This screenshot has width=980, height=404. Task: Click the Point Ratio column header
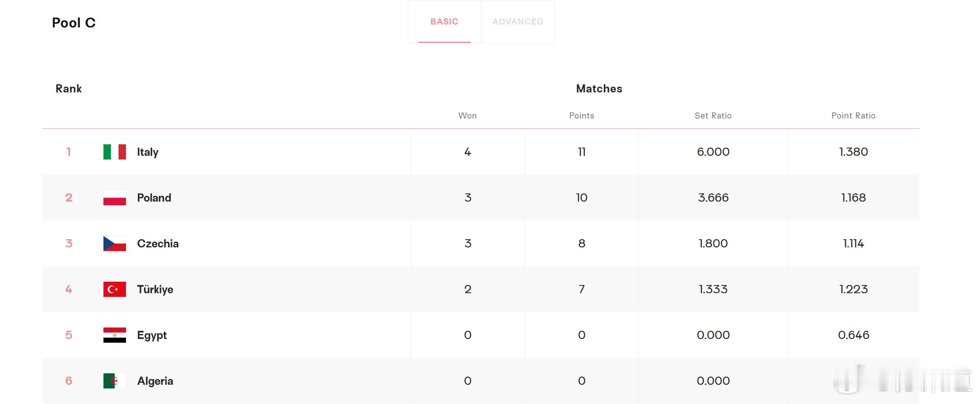tap(854, 116)
